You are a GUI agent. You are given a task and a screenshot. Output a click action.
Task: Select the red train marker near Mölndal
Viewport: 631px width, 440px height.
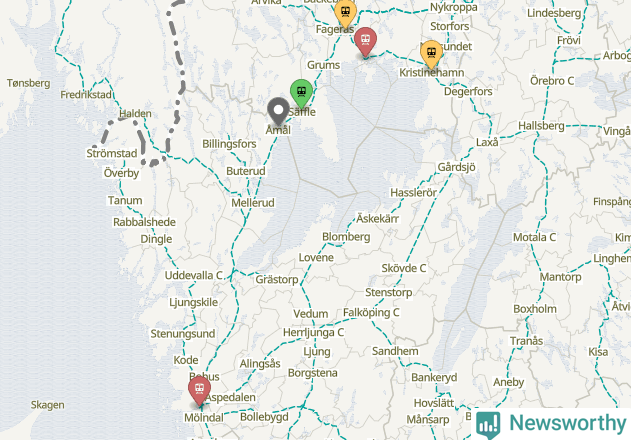point(199,389)
